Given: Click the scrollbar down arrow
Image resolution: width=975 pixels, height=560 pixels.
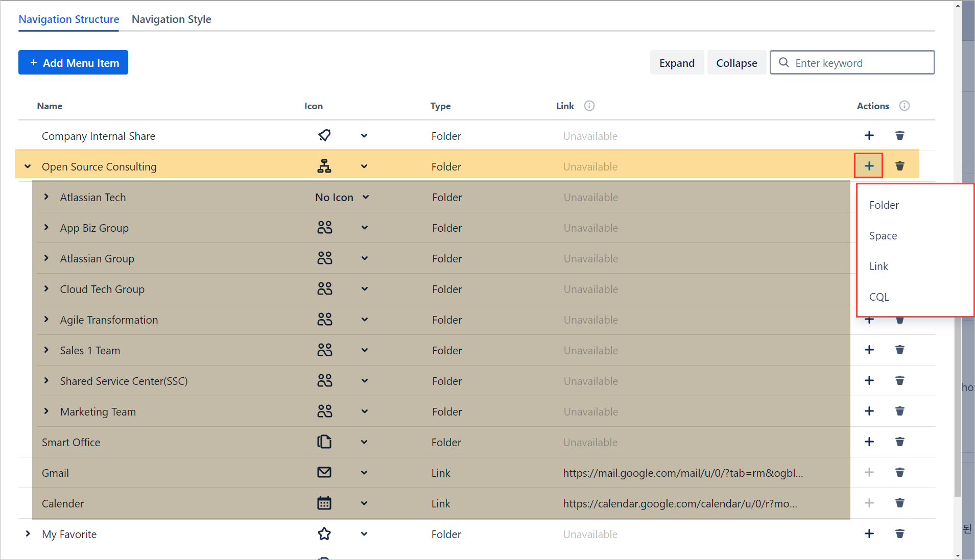Looking at the screenshot, I should [958, 555].
